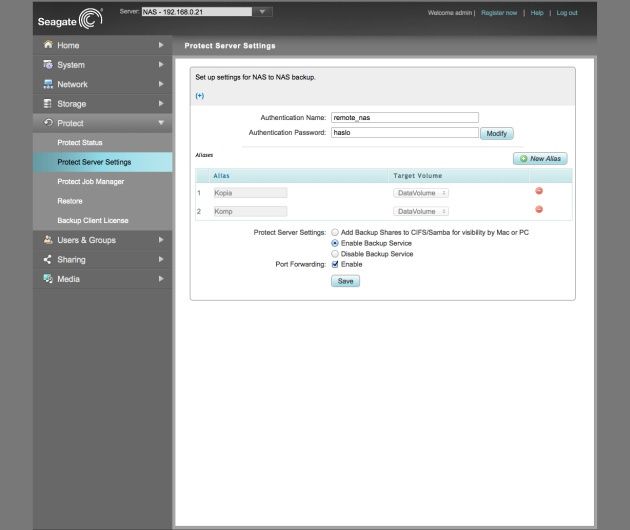The image size is (630, 530).
Task: Collapse the Protect menu arrow
Action: coord(161,123)
